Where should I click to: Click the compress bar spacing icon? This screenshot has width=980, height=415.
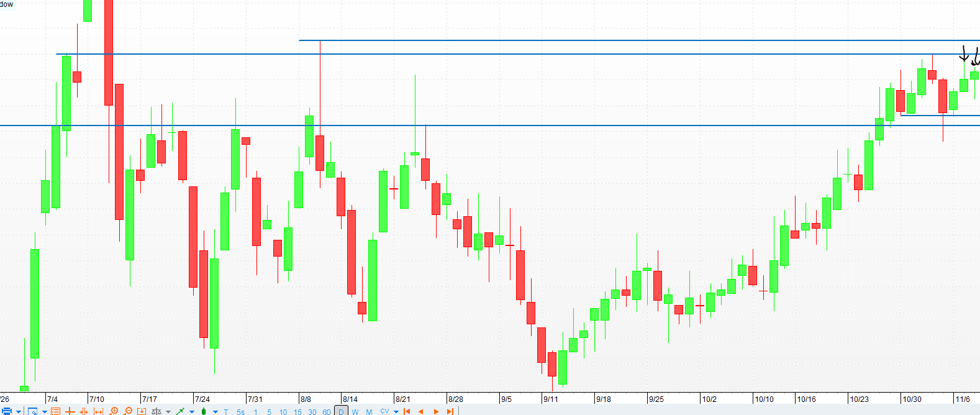(x=84, y=411)
